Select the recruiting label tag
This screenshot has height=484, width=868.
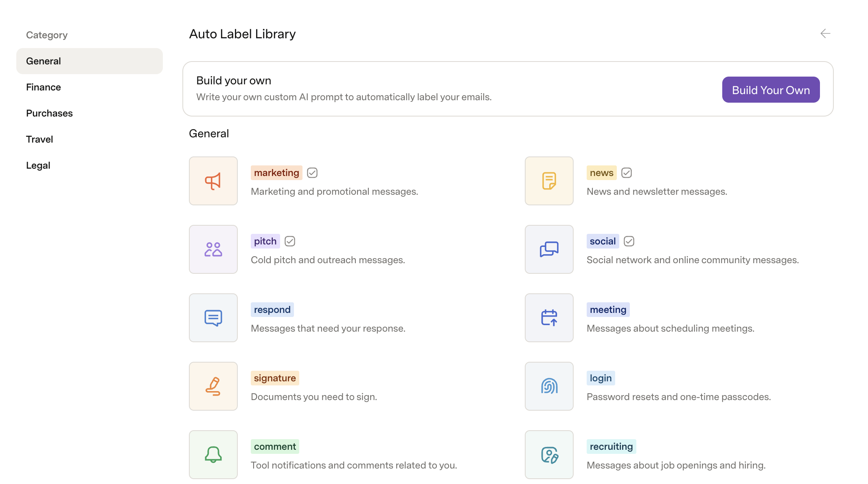[x=611, y=447]
